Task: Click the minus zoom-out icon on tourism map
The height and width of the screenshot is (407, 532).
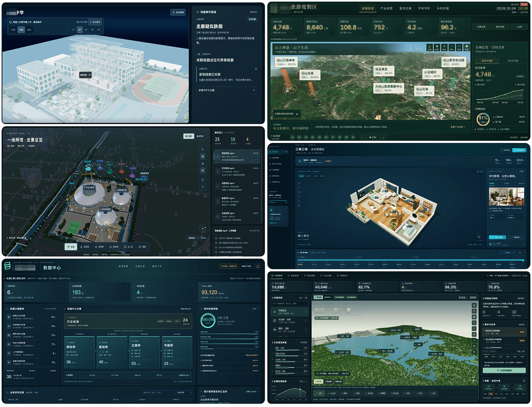Action: coord(452,47)
